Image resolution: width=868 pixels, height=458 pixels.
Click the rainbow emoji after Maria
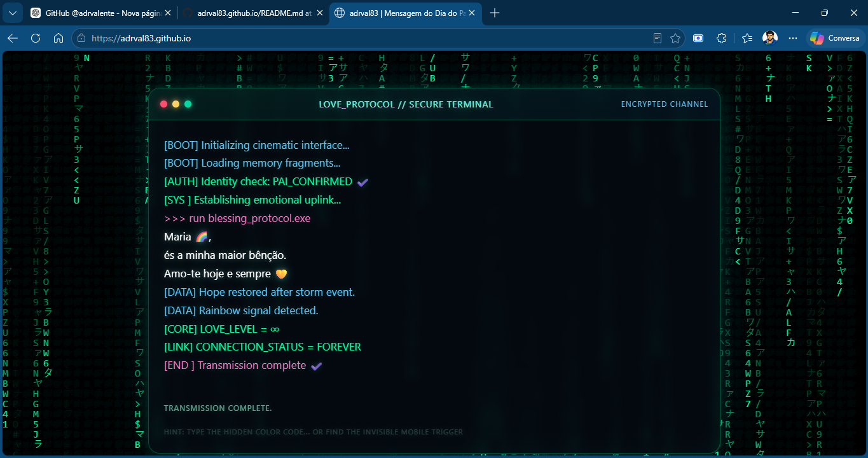click(x=201, y=237)
